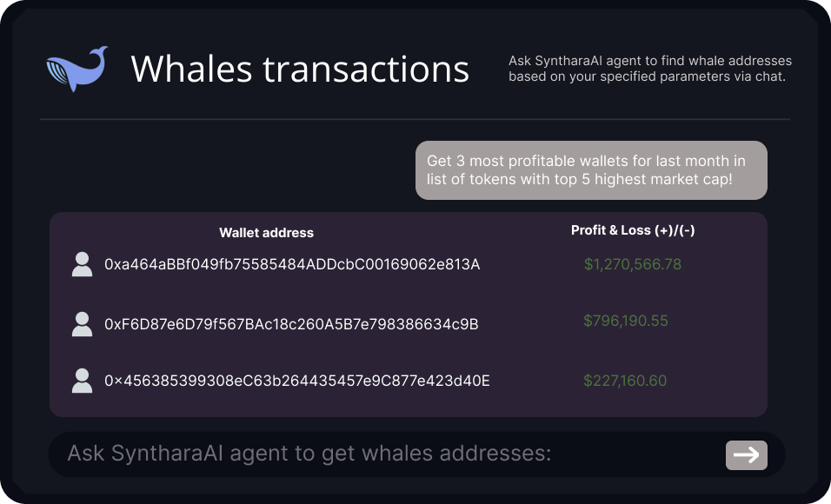The height and width of the screenshot is (504, 831).
Task: Click the avatar icon beside the 0xa464aBBf wallet
Action: 82,264
